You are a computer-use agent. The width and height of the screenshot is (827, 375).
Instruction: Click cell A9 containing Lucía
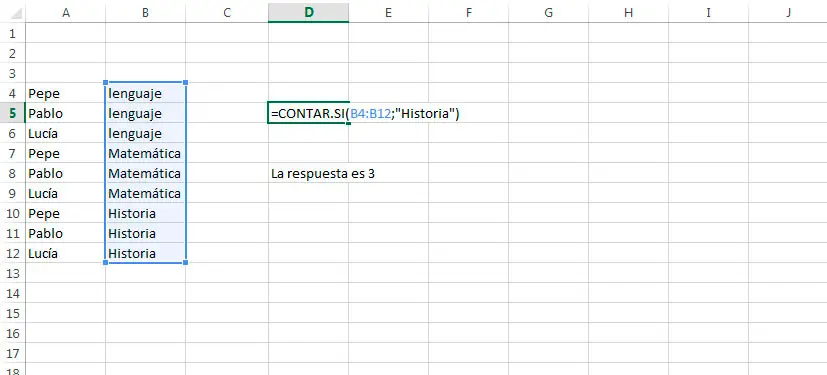tap(65, 194)
